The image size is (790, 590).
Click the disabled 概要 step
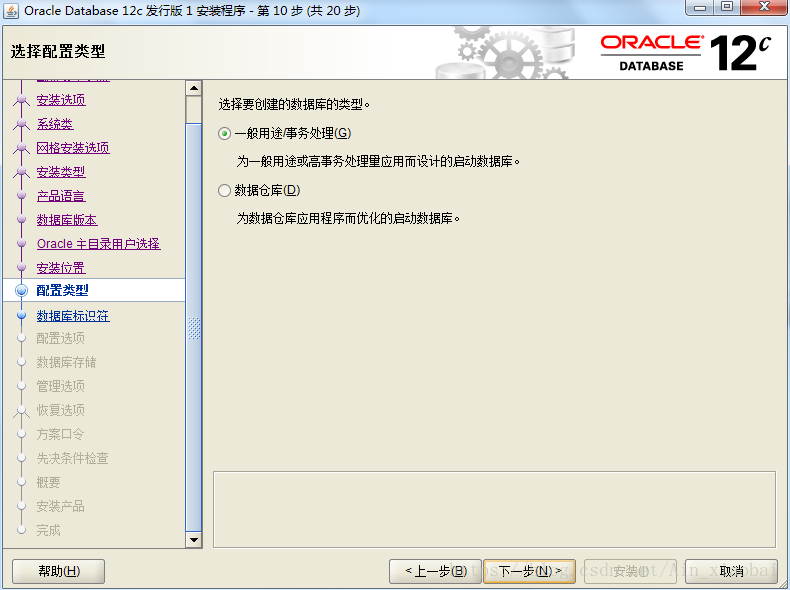[x=48, y=483]
